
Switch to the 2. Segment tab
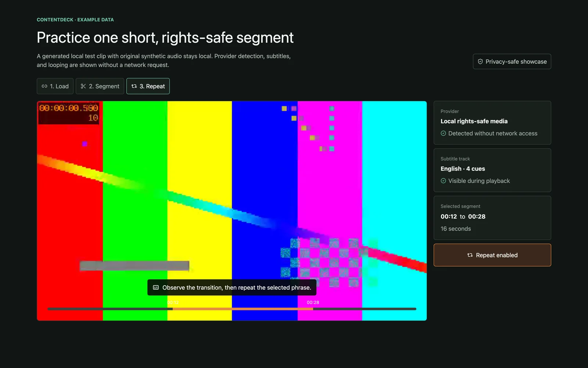click(x=100, y=86)
